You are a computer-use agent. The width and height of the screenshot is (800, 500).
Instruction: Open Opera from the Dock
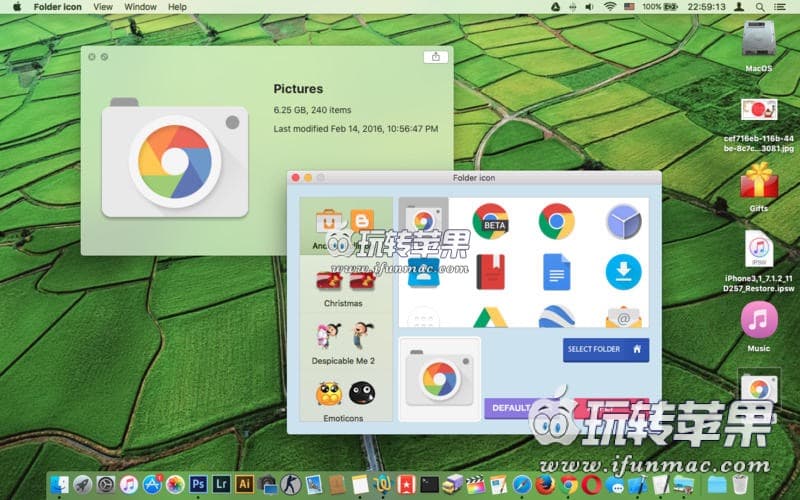[591, 484]
